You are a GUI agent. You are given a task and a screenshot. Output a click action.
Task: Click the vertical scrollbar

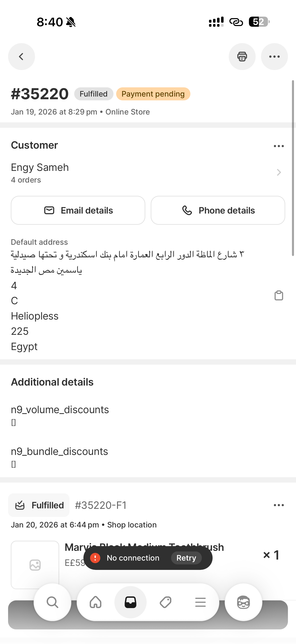point(293,168)
